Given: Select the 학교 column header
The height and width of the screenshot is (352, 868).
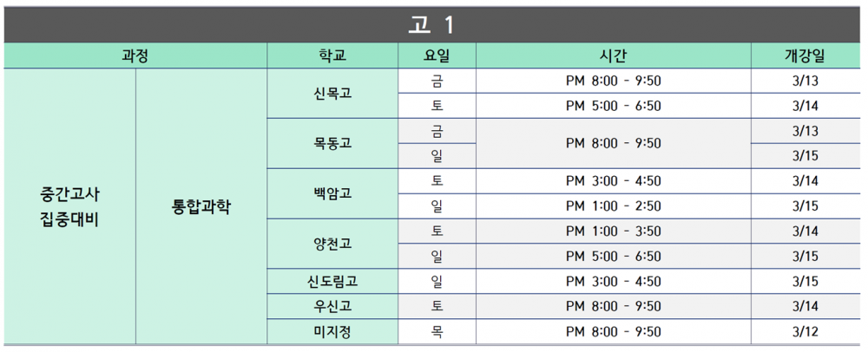Looking at the screenshot, I should tap(332, 55).
